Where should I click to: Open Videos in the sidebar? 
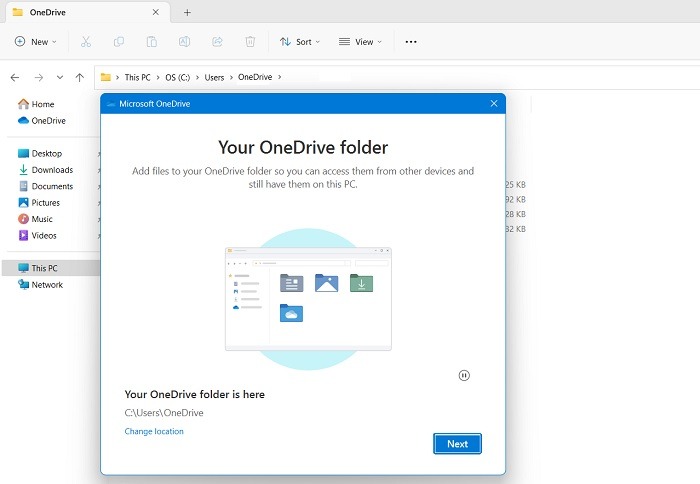coord(38,236)
